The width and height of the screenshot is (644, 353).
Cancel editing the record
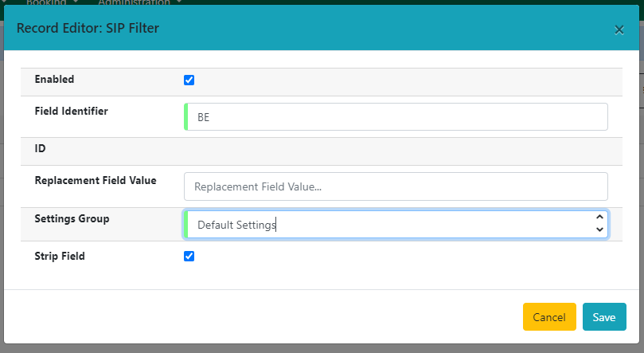pos(548,317)
